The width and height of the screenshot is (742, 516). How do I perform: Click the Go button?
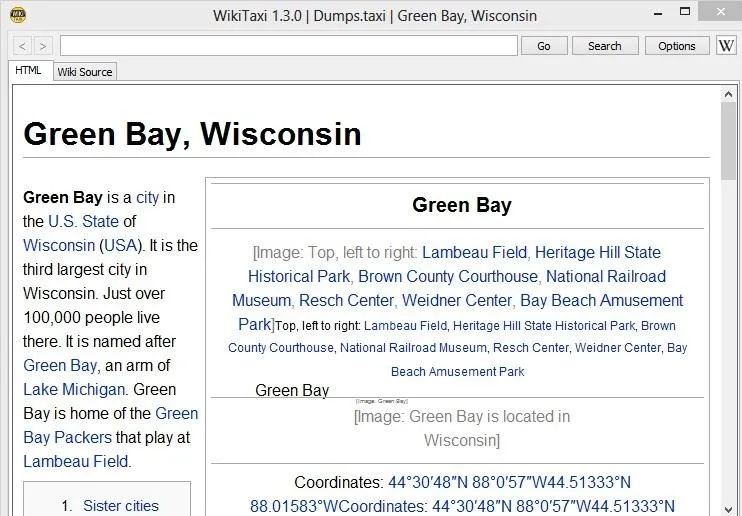(544, 46)
